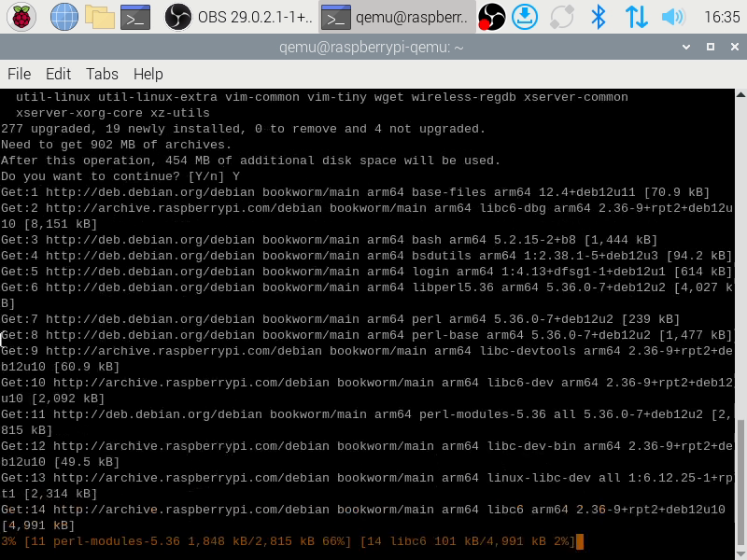The image size is (747, 560).
Task: Click the greyed refresh tray icon
Action: [x=561, y=17]
